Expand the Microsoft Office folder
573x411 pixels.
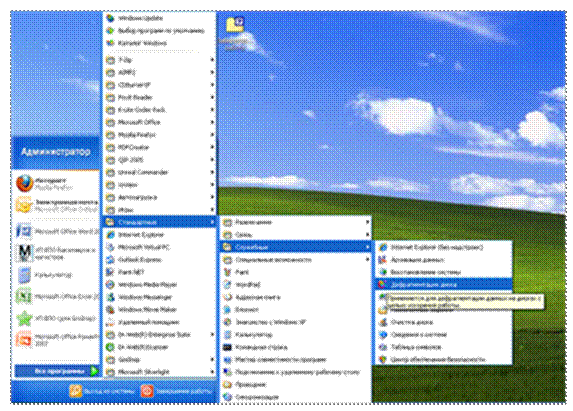[x=159, y=122]
